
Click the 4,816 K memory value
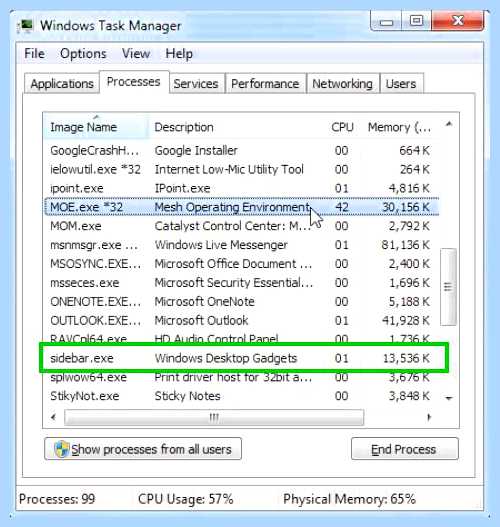(x=409, y=188)
